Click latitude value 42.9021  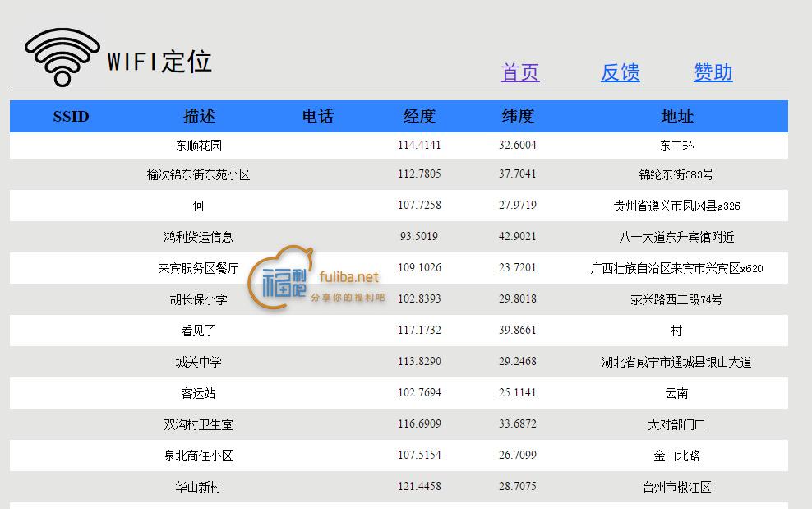(x=518, y=236)
